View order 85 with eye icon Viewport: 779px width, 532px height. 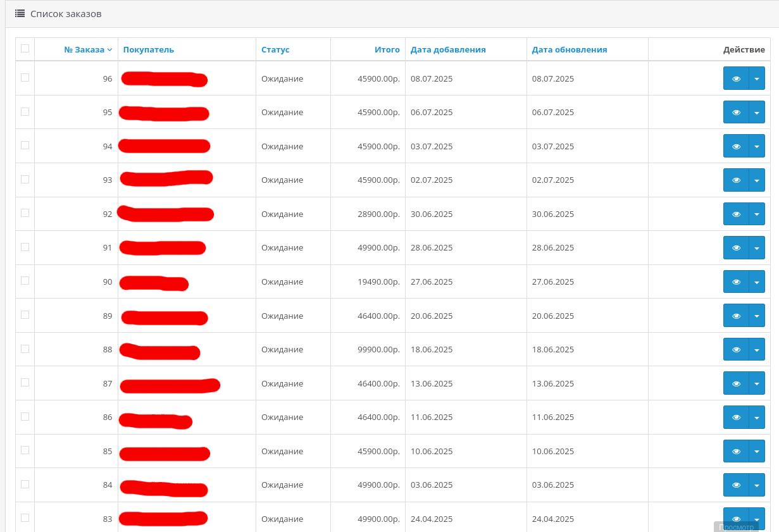point(736,451)
